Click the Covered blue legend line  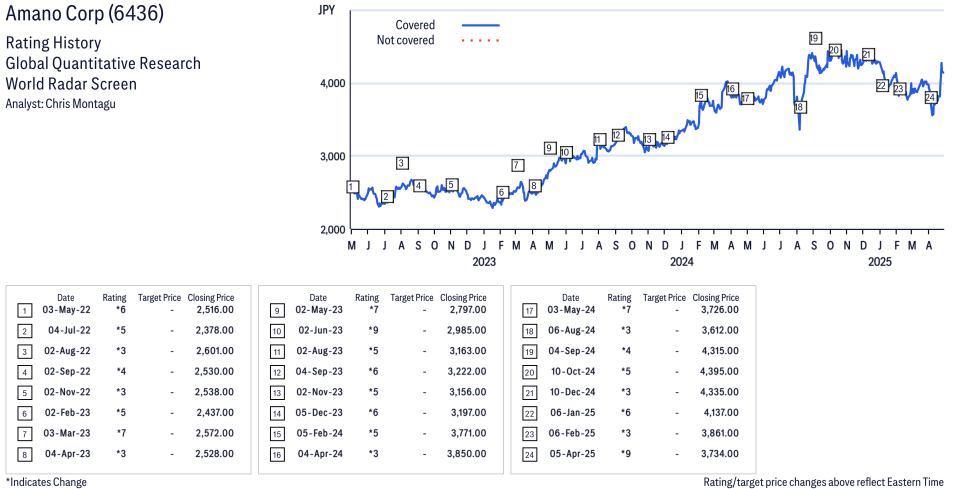click(x=481, y=25)
